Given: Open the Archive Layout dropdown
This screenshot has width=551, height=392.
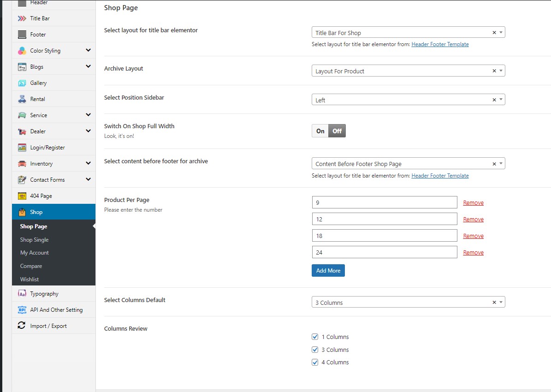Looking at the screenshot, I should coord(408,71).
